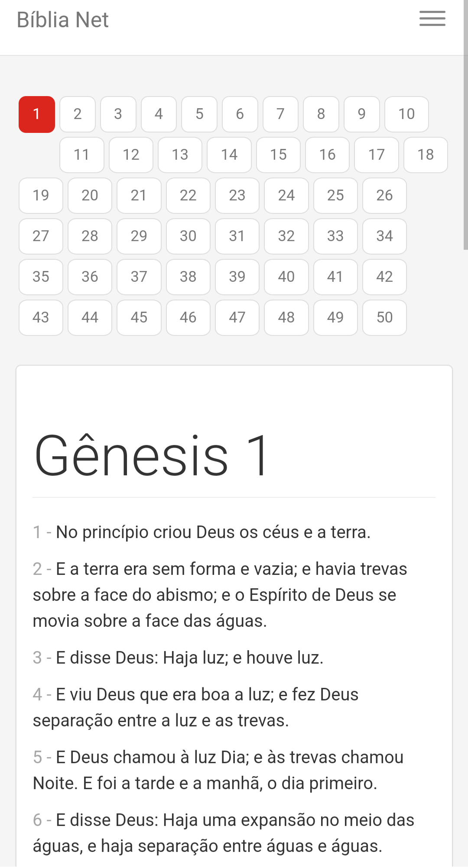Viewport: 468px width, 868px height.
Task: Open the Bíblia Net home link
Action: coord(63,20)
